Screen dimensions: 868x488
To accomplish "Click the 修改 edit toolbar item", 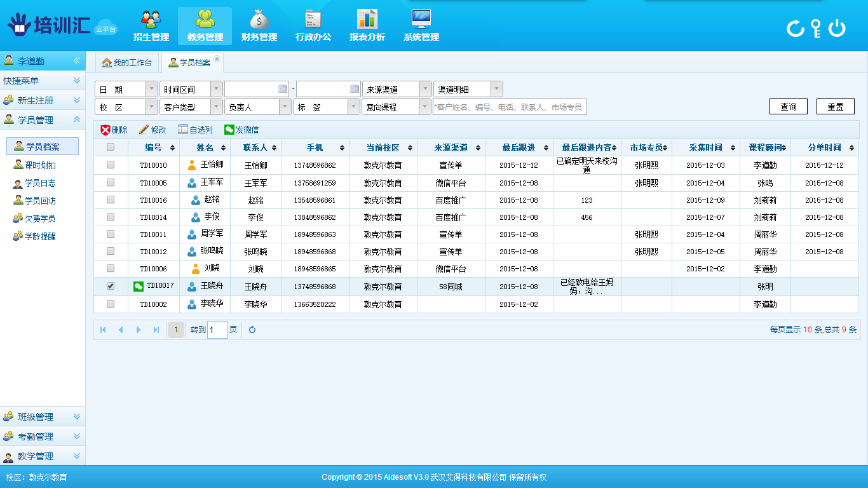I will pyautogui.click(x=153, y=130).
